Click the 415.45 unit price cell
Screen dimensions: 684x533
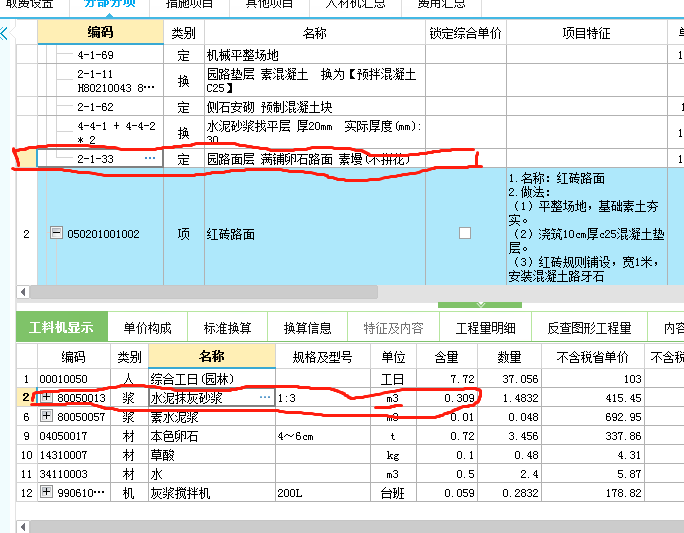592,397
